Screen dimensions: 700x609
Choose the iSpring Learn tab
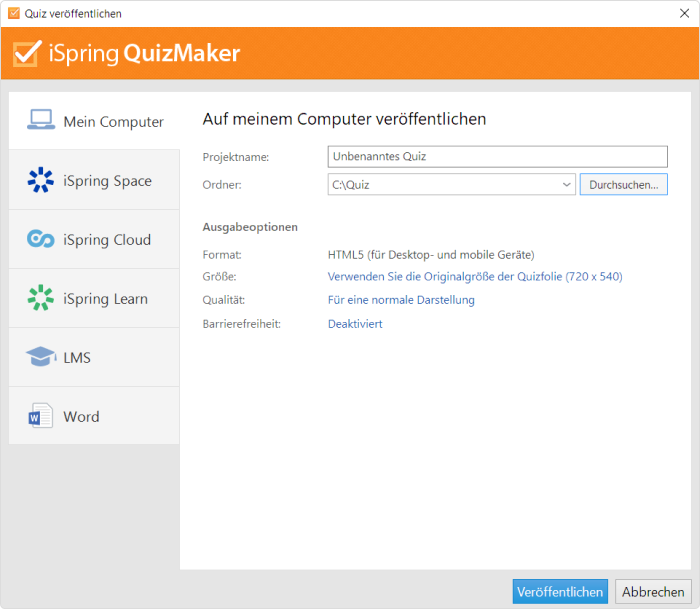click(x=94, y=298)
